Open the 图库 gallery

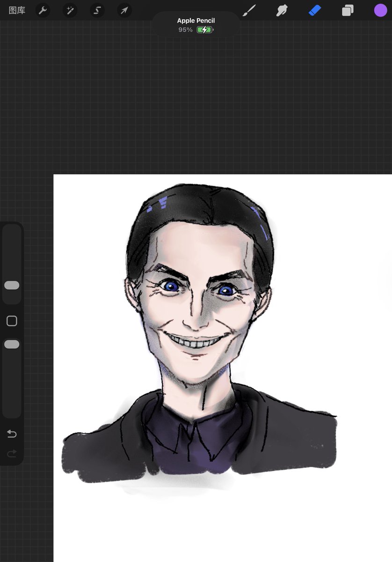pyautogui.click(x=17, y=10)
